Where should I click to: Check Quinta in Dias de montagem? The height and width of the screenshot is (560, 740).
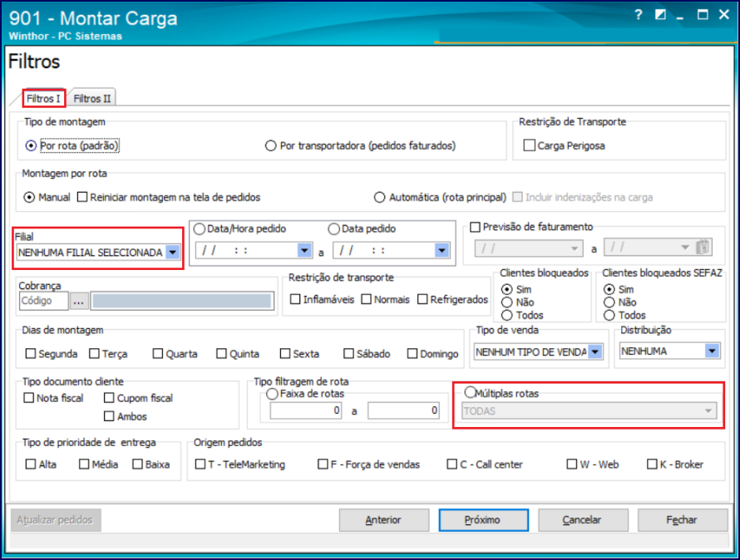click(x=221, y=353)
